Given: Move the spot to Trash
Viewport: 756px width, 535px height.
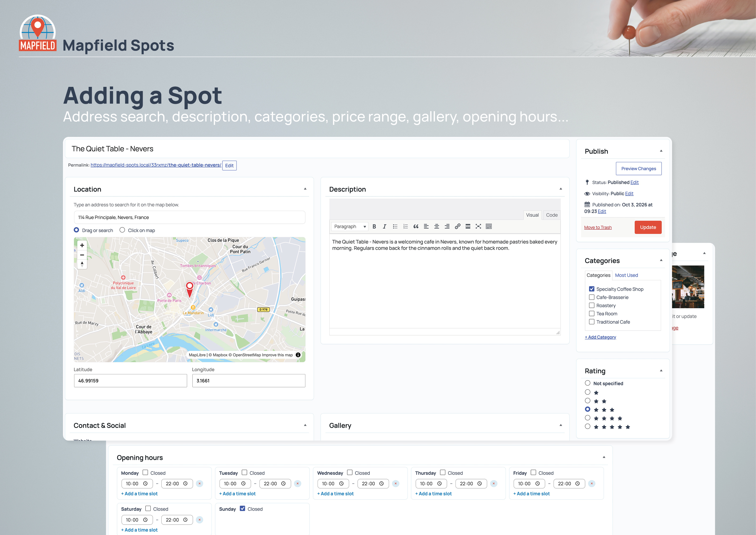Looking at the screenshot, I should point(598,227).
